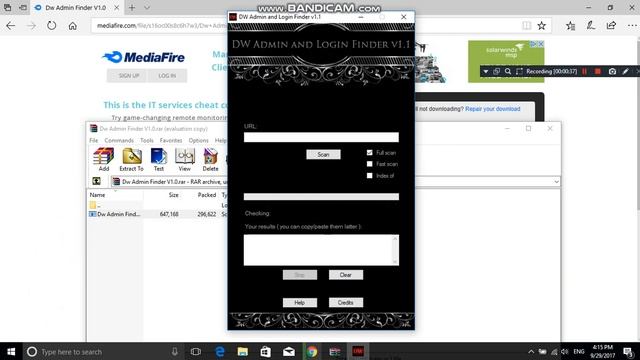The image size is (640, 360).
Task: Open the Help button in DW Admin Finder
Action: point(300,302)
